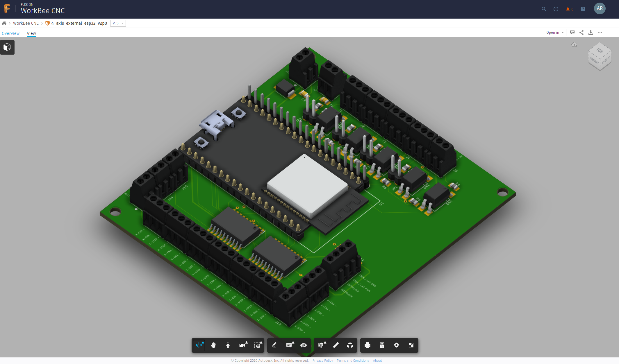The height and width of the screenshot is (364, 619).
Task: Open the Privacy Policy link
Action: point(322,361)
